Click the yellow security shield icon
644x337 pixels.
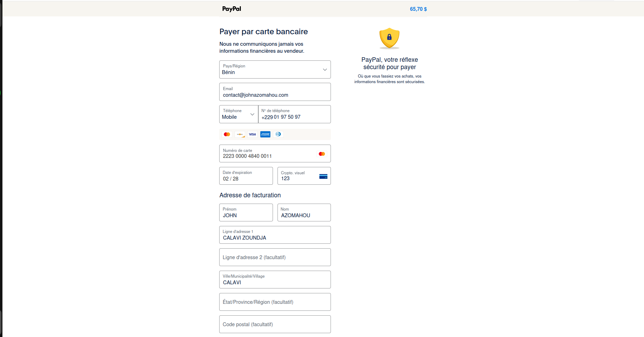[x=389, y=38]
